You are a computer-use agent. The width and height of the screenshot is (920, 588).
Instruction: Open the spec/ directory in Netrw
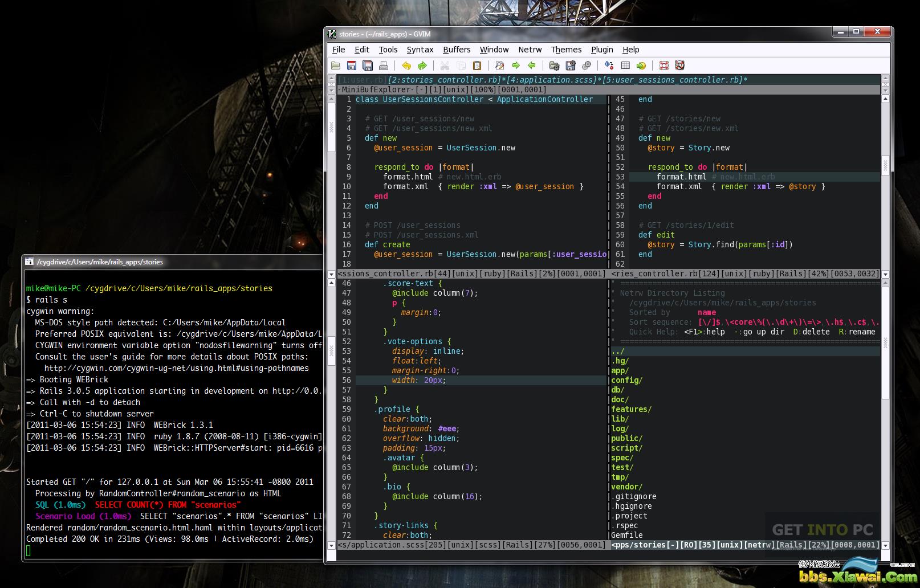point(622,458)
